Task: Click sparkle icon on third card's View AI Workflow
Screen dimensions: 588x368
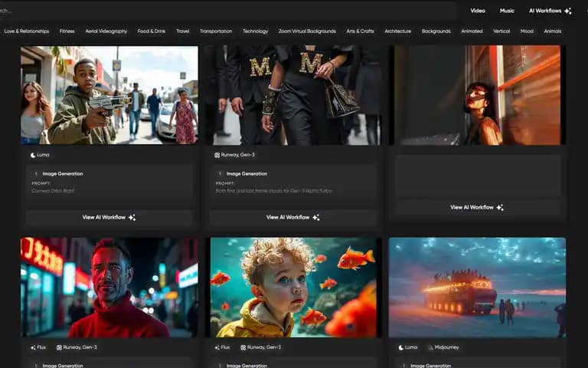Action: pyautogui.click(x=500, y=207)
